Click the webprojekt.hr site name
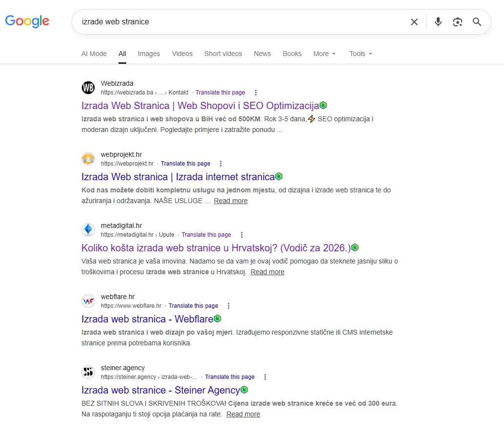 [121, 154]
